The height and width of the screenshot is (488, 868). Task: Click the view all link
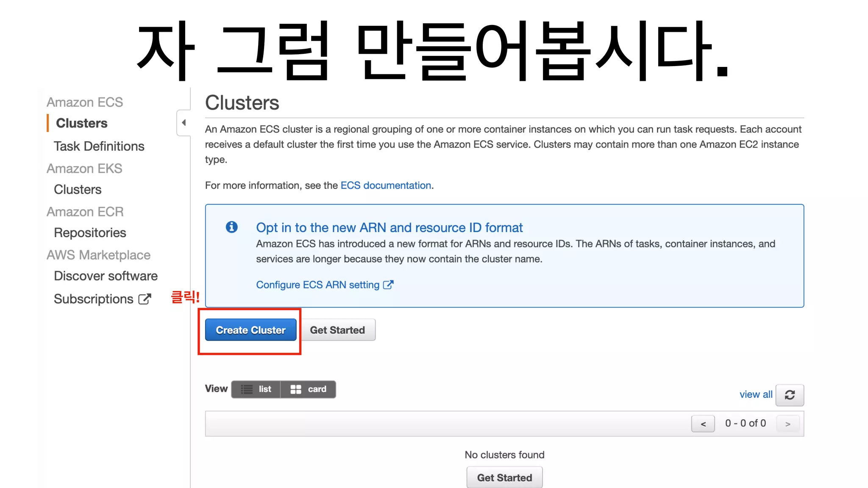[x=756, y=394]
